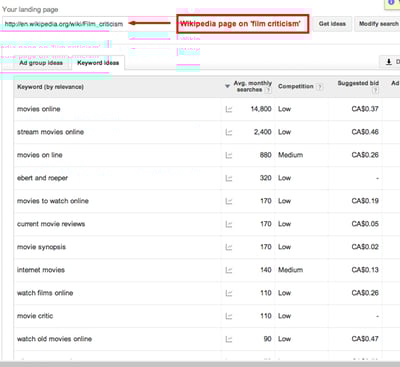Image resolution: width=400 pixels, height=367 pixels.
Task: Show help for Suggested bid column
Action: pyautogui.click(x=375, y=90)
